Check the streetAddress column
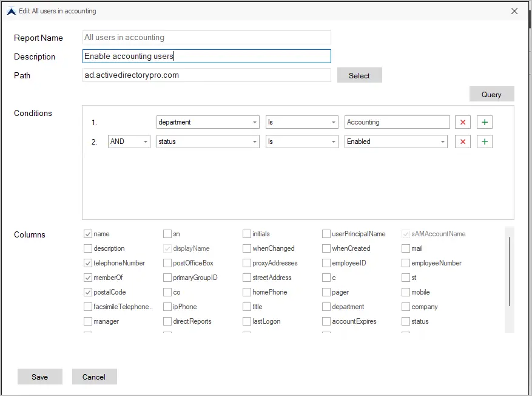This screenshot has height=396, width=532. [x=247, y=278]
